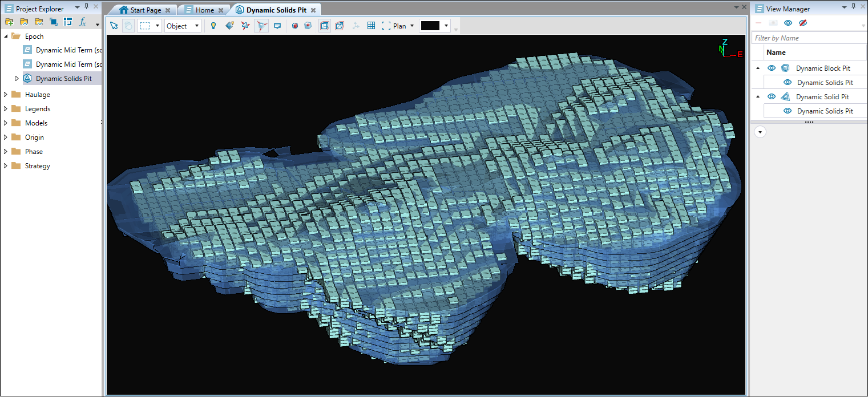Click the hide all views crossed-eye icon
Viewport: 868px width, 397px height.
pyautogui.click(x=802, y=23)
